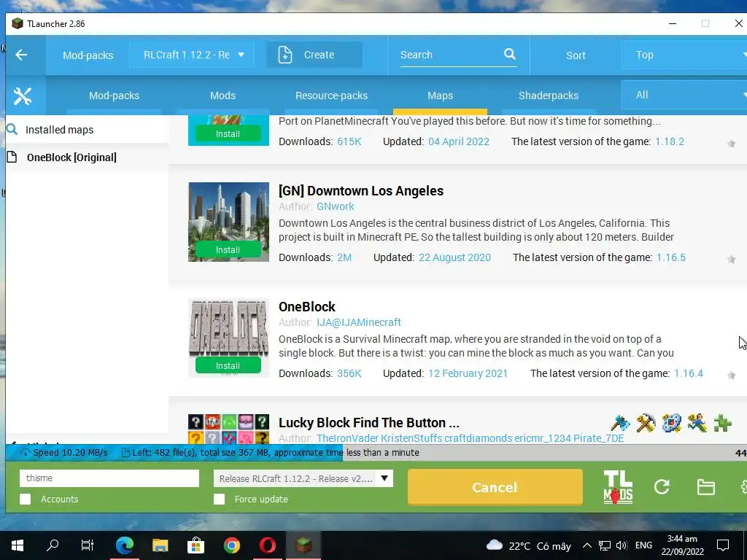
Task: Open the game folder icon
Action: click(705, 487)
